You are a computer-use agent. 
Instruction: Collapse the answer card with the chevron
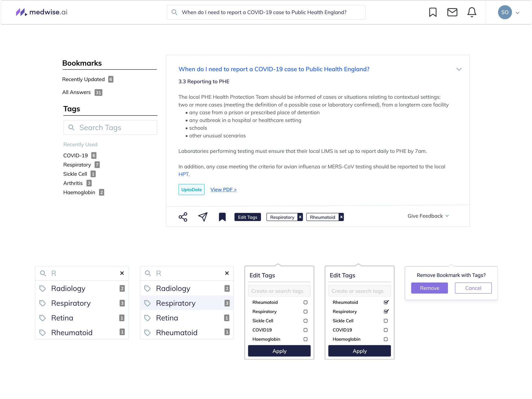459,69
